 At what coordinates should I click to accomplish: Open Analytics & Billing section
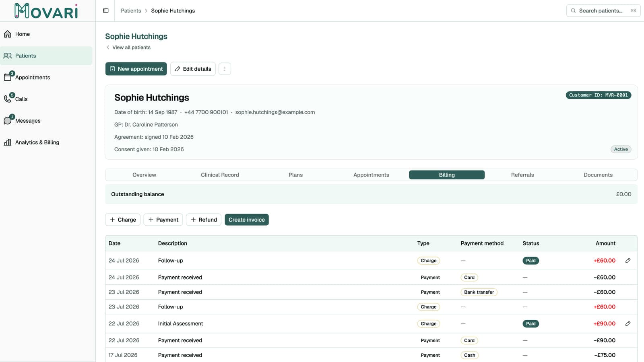click(46, 142)
